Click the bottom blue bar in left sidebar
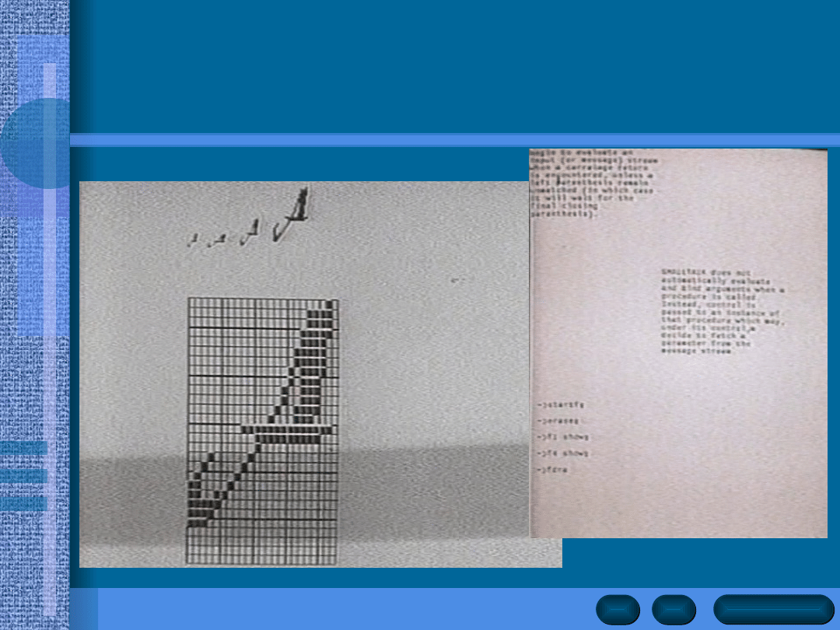Image resolution: width=840 pixels, height=630 pixels. tap(23, 504)
